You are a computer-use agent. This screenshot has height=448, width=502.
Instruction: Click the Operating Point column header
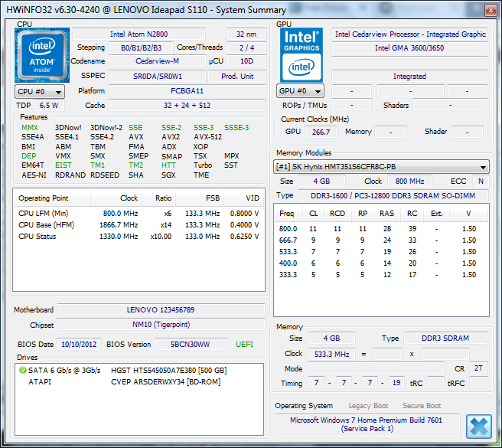pos(52,198)
